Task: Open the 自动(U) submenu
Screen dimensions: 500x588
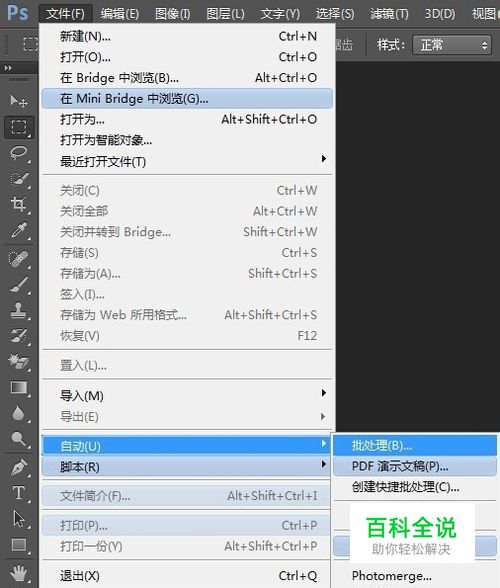Action: click(x=187, y=446)
